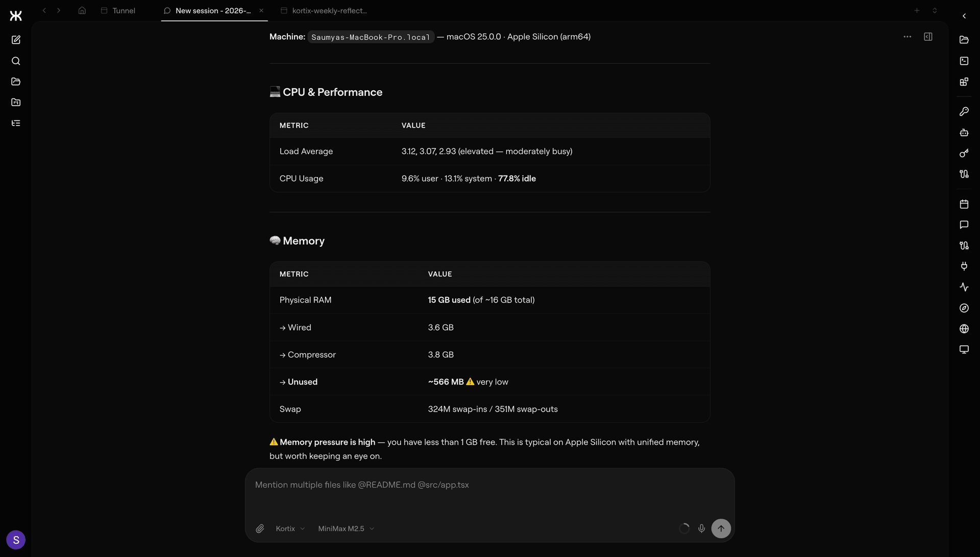This screenshot has height=557, width=980.
Task: Open the grid-plus apps icon in right sidebar
Action: click(964, 82)
